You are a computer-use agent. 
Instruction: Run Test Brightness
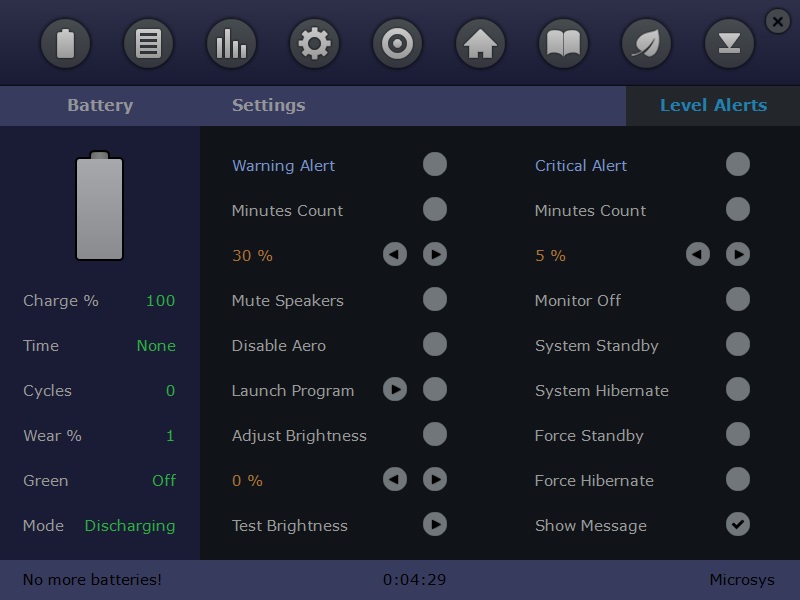[x=435, y=524]
